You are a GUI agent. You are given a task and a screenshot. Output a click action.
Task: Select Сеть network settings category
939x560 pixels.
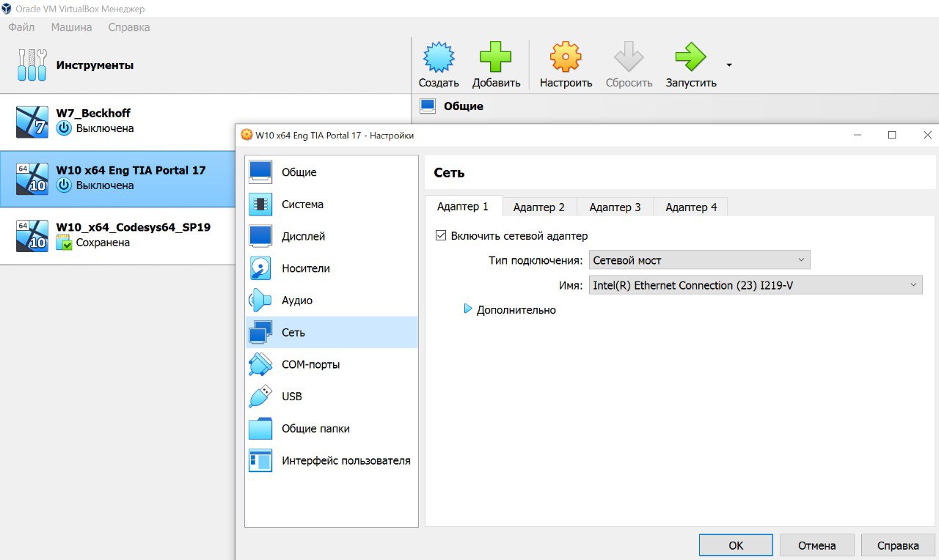click(331, 332)
